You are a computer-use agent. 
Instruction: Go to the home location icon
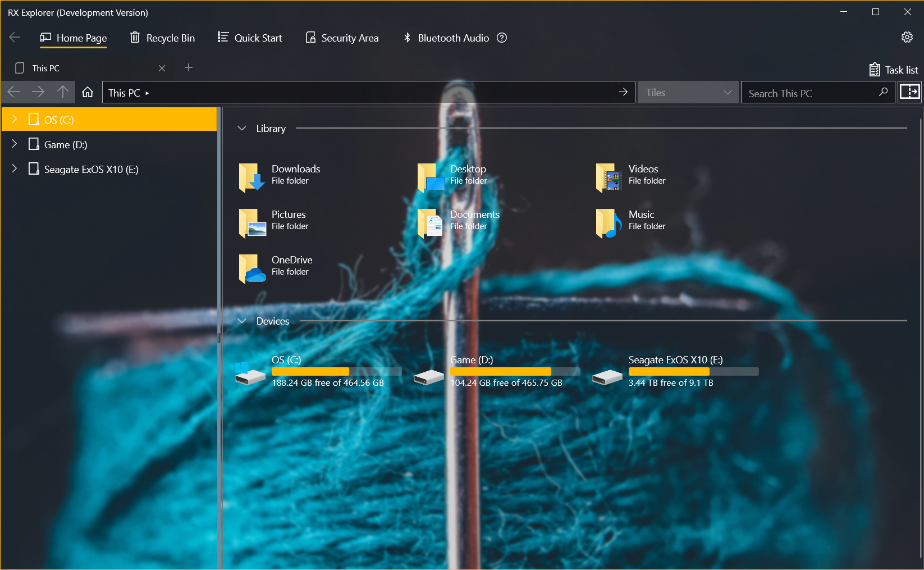[88, 92]
